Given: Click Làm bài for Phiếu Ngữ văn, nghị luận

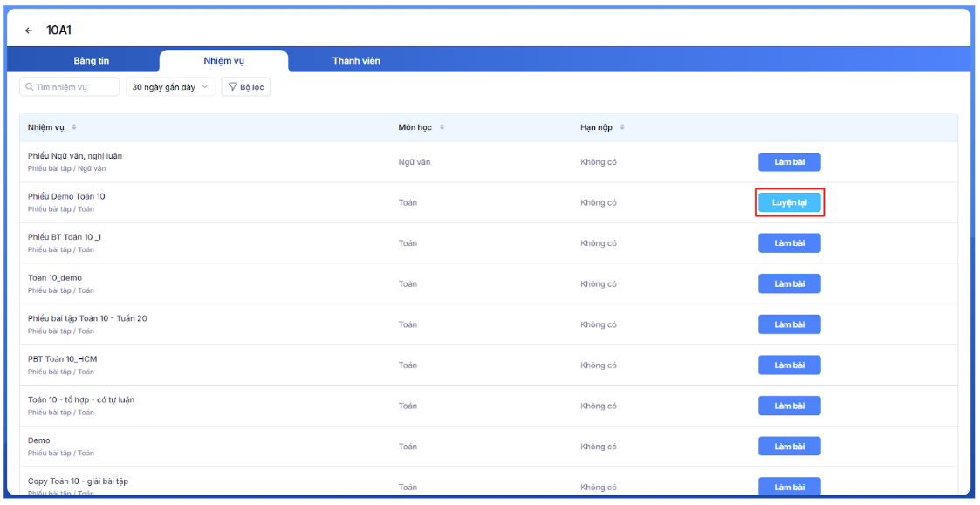Looking at the screenshot, I should coord(789,162).
